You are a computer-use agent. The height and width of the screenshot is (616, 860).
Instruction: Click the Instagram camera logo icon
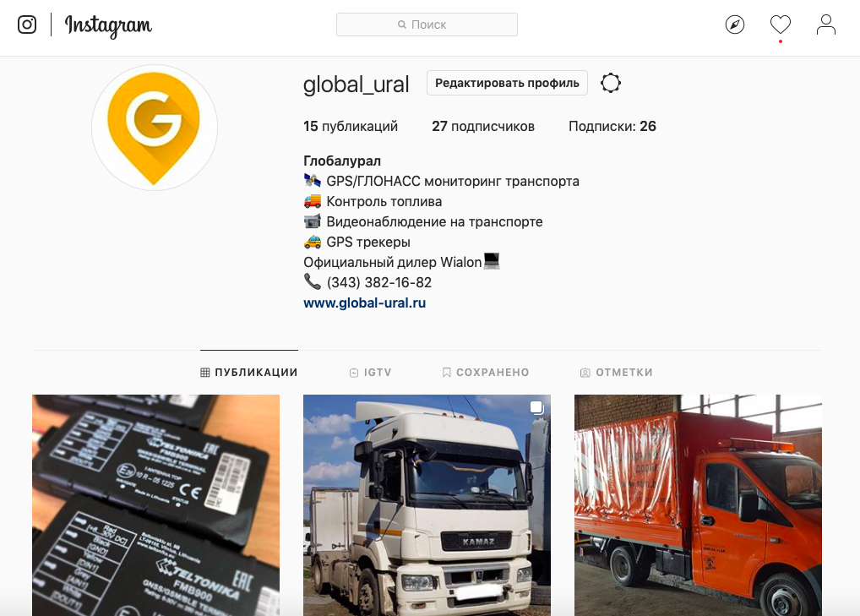click(x=27, y=25)
